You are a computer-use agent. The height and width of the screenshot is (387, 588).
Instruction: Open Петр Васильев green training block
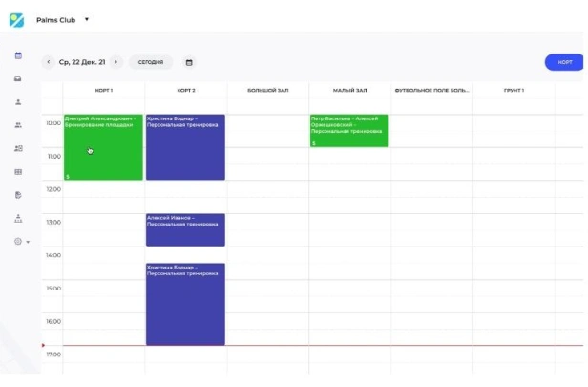click(x=349, y=131)
